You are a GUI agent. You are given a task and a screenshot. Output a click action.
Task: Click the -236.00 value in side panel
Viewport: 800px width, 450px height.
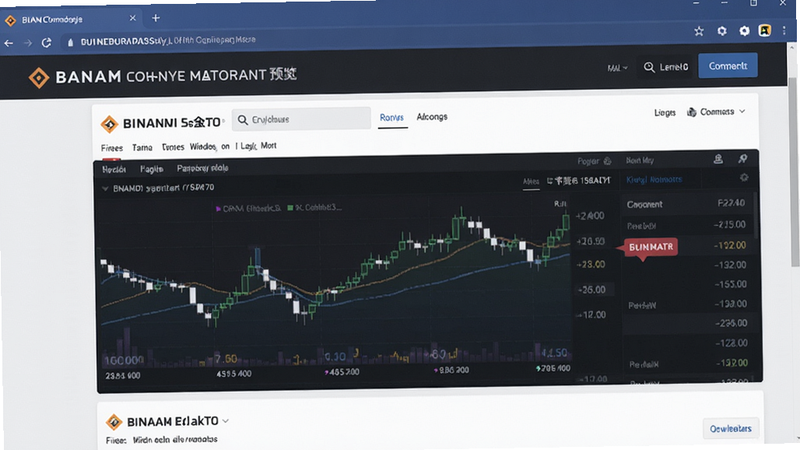(x=731, y=323)
